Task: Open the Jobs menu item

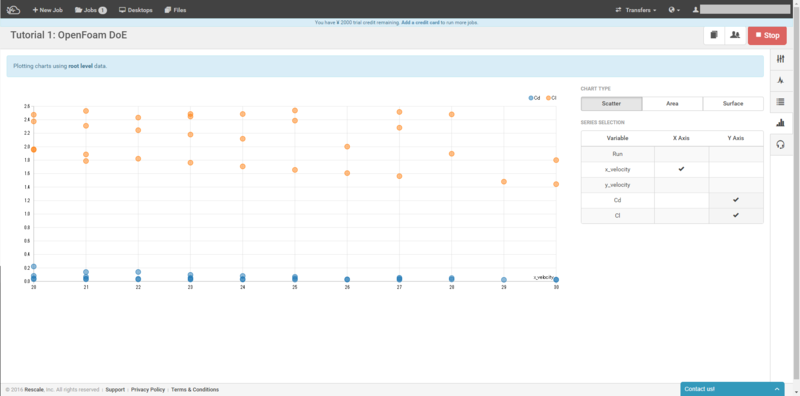Action: pos(90,10)
